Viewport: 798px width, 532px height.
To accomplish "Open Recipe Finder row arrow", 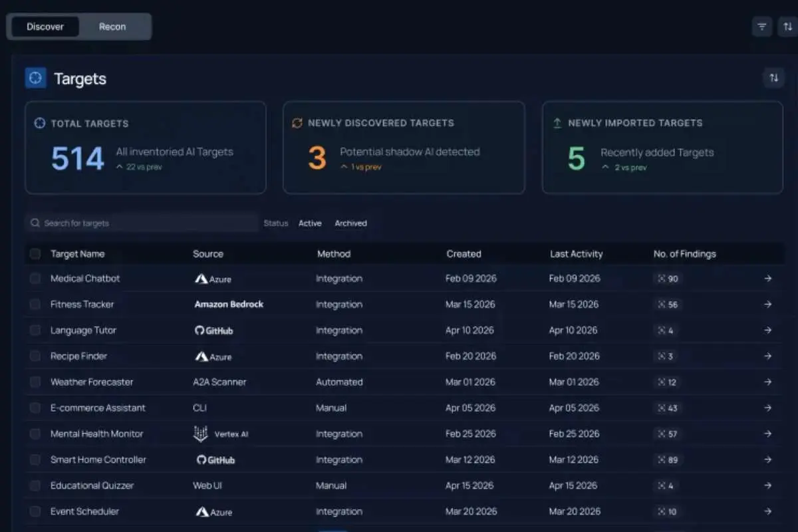I will click(x=768, y=356).
